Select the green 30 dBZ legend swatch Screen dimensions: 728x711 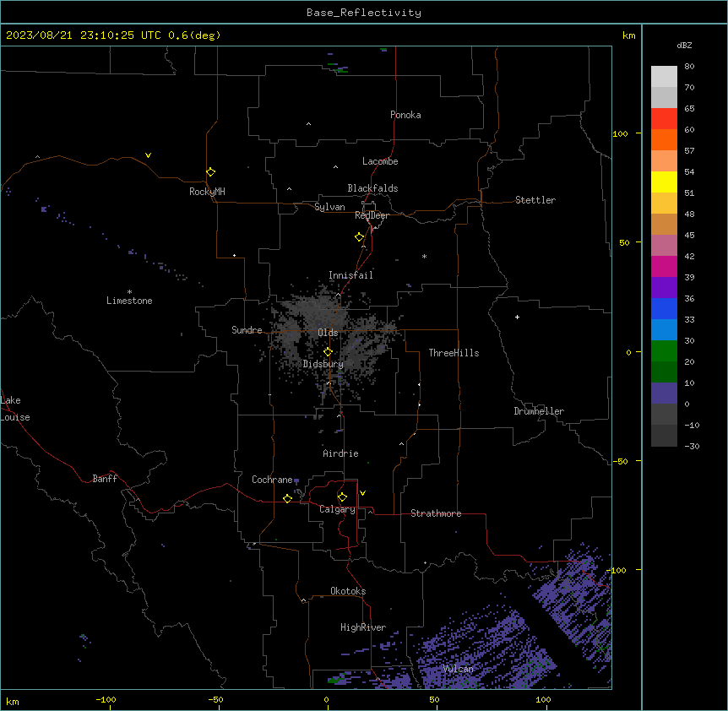pos(664,351)
